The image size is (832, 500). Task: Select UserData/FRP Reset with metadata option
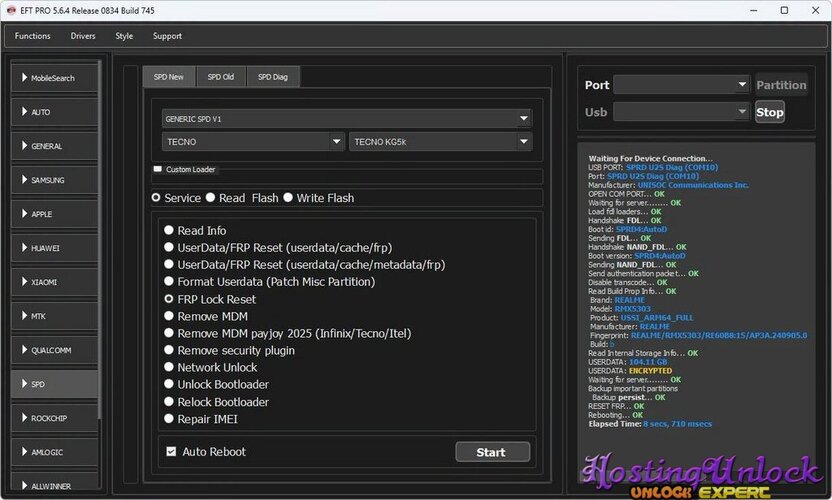[169, 264]
